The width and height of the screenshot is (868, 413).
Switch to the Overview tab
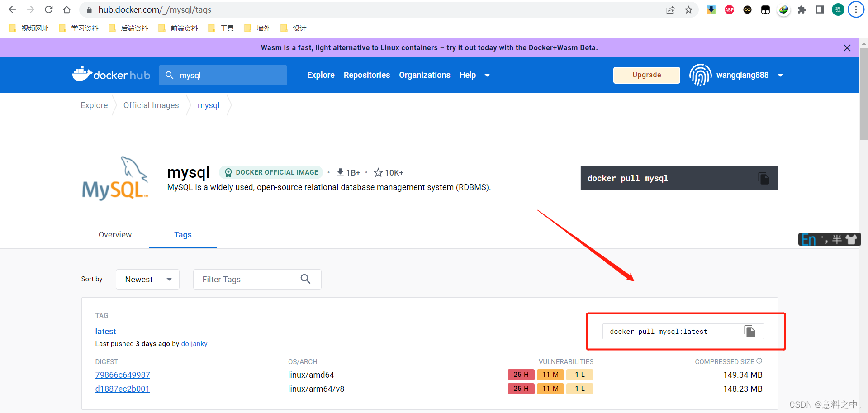click(x=115, y=235)
